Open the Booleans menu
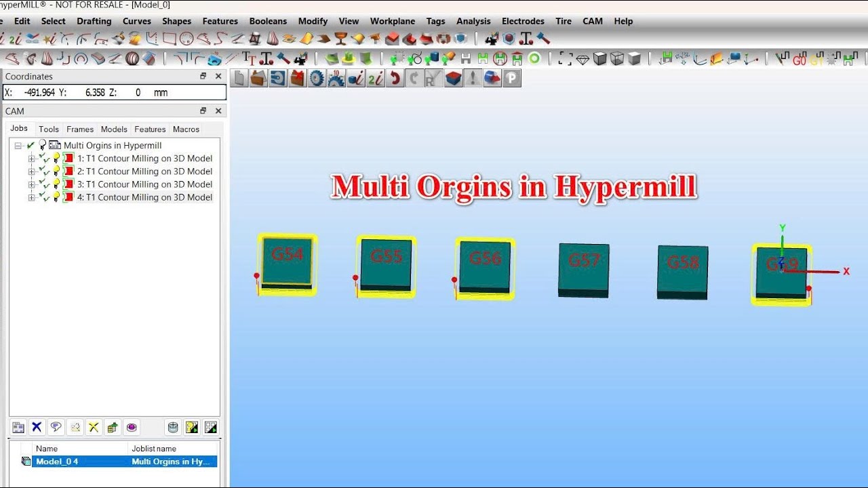Viewport: 868px width, 488px height. point(268,21)
